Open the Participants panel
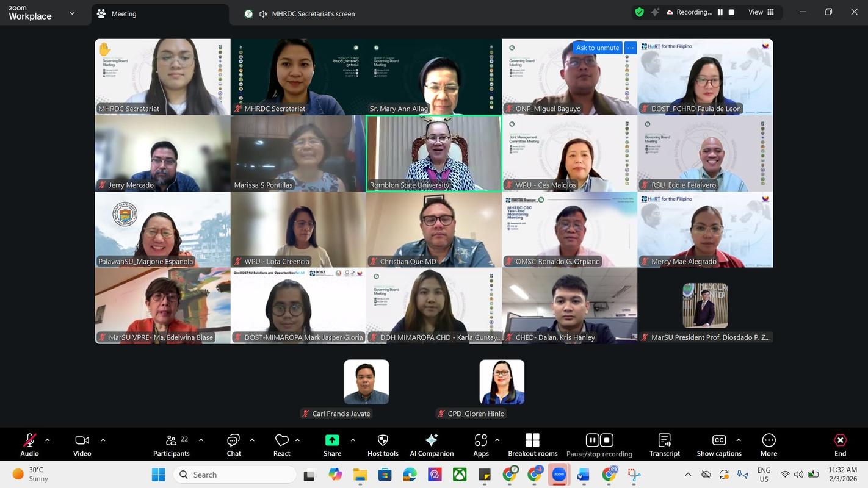Image resolution: width=868 pixels, height=488 pixels. pos(172,445)
